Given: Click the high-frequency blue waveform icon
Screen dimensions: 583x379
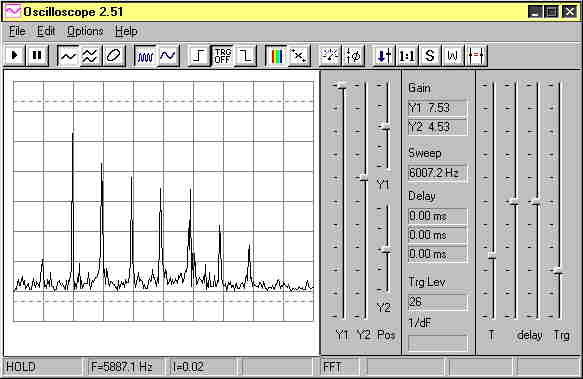Looking at the screenshot, I should 145,56.
